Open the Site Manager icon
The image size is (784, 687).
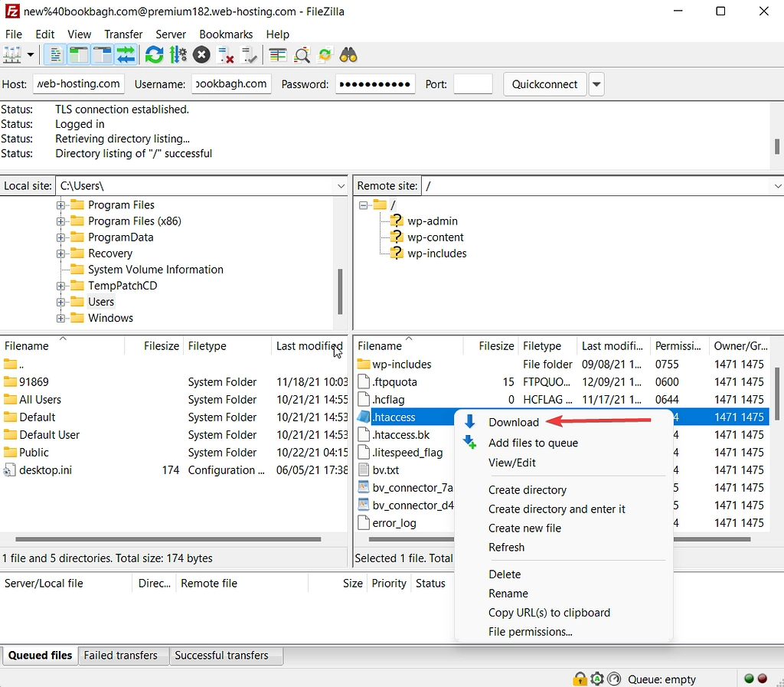(12, 55)
